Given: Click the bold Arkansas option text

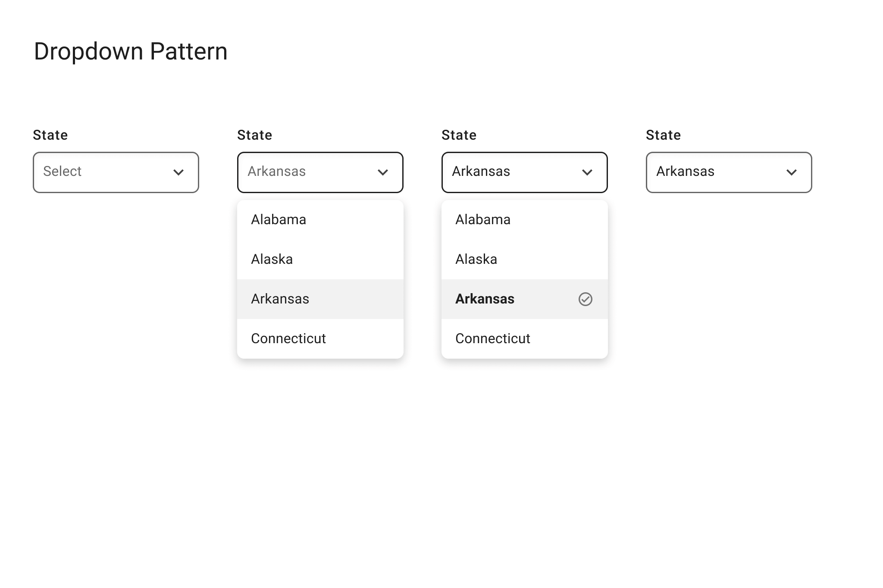Looking at the screenshot, I should point(485,299).
